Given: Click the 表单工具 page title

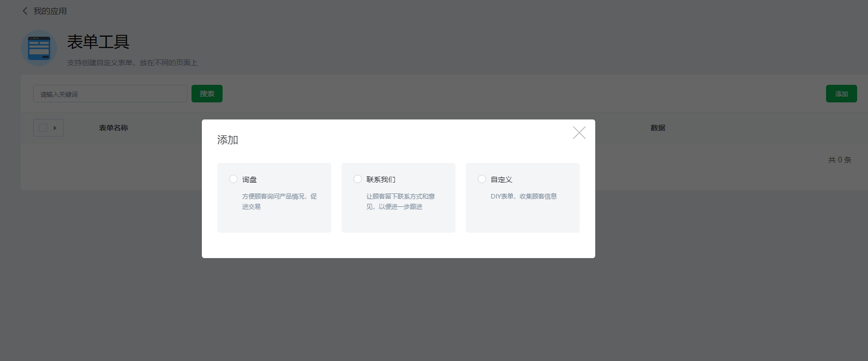Looking at the screenshot, I should [x=98, y=42].
